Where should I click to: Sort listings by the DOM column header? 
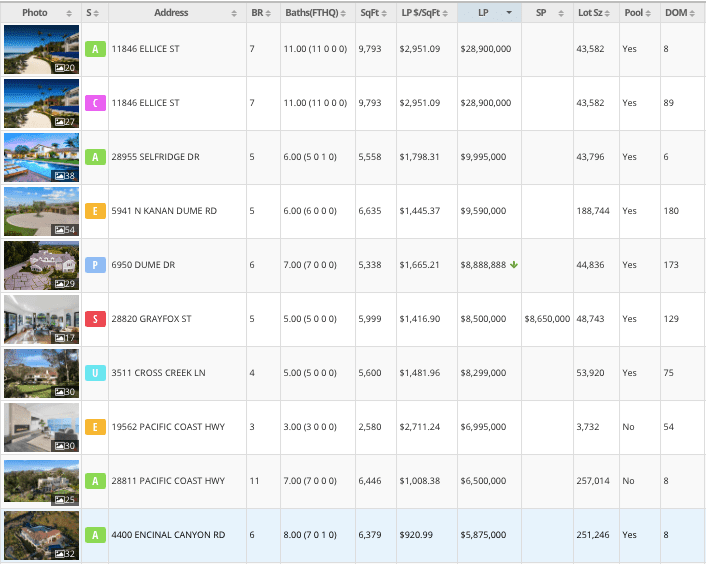point(682,13)
